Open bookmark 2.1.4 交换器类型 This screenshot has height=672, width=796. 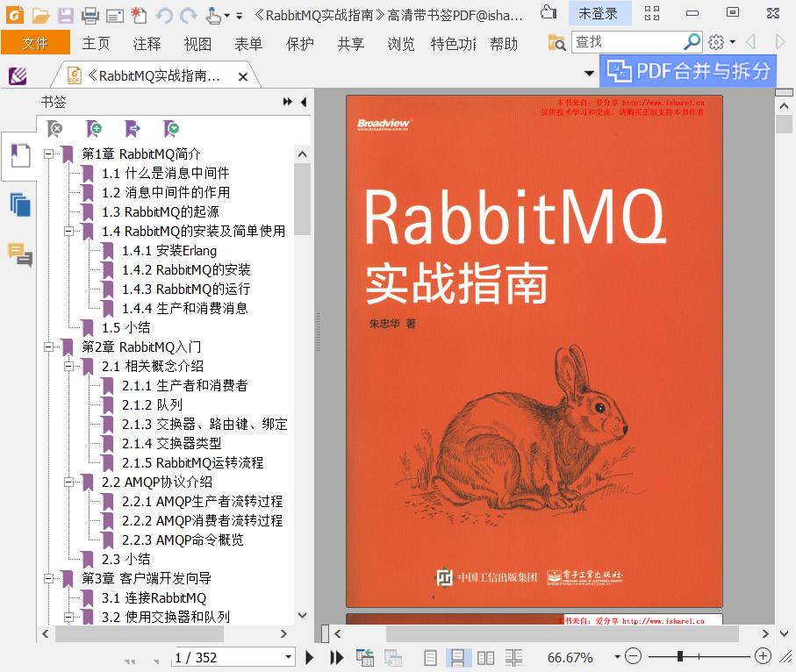pyautogui.click(x=172, y=444)
